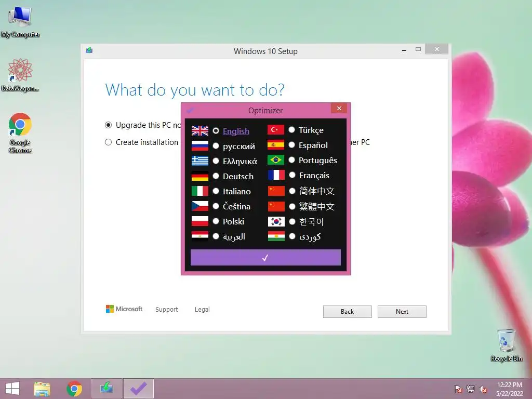Switch to Optimizer taskbar item
This screenshot has width=532, height=399.
139,389
